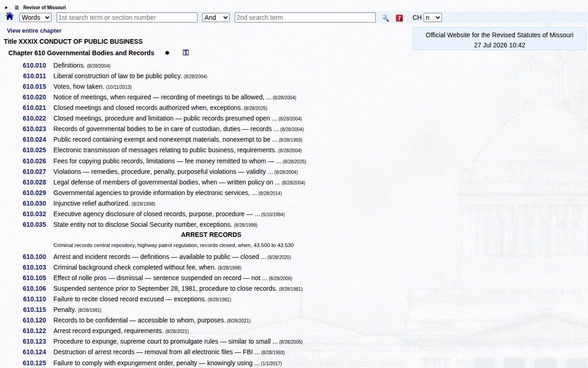Open section 610.103 link

coord(34,267)
